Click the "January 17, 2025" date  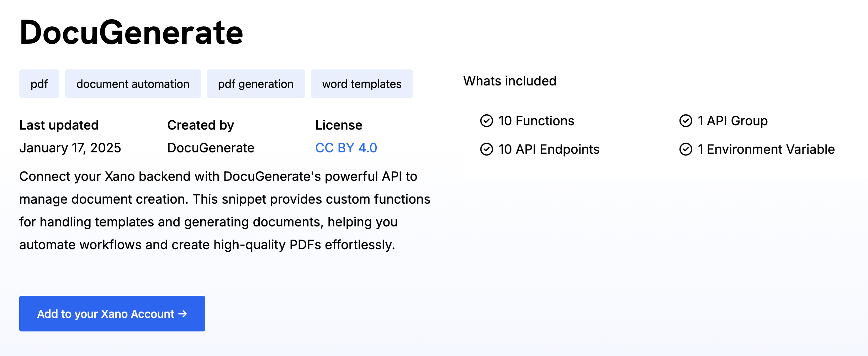pos(70,148)
